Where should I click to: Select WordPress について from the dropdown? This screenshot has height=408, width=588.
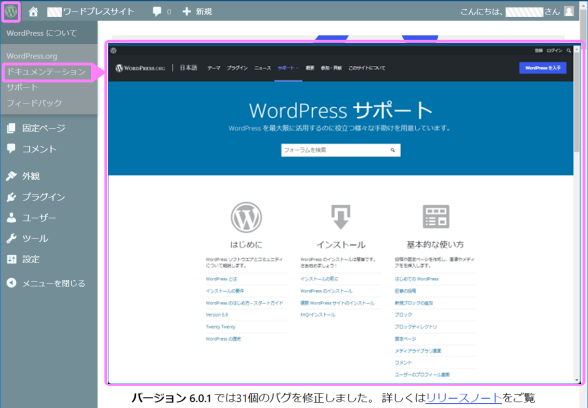(41, 33)
